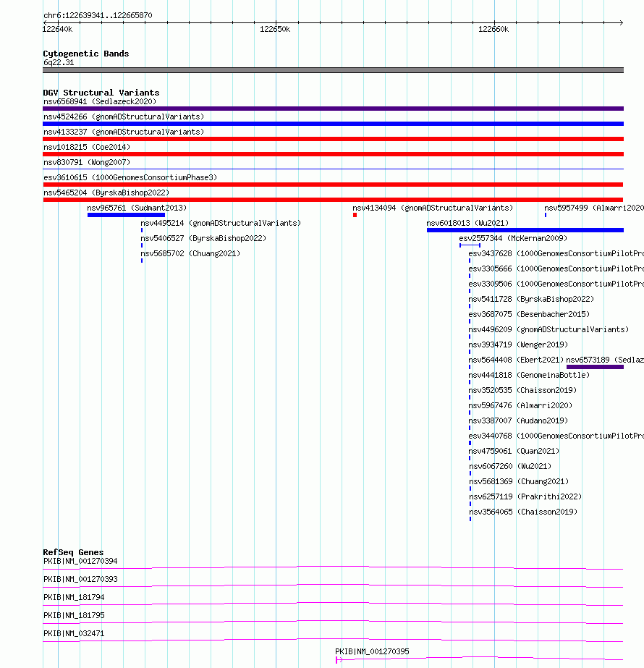Select the nsv6257119 (Prakrithi2022) label

tap(525, 496)
